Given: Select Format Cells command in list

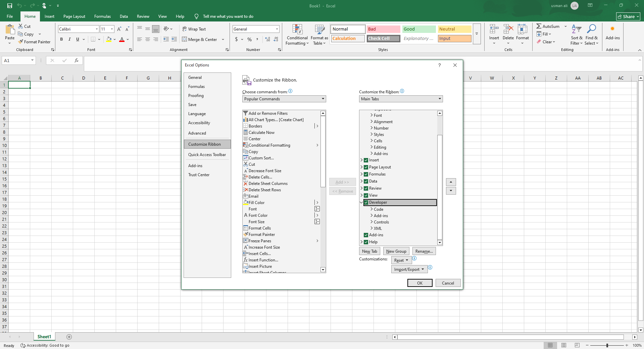Looking at the screenshot, I should pos(281,228).
